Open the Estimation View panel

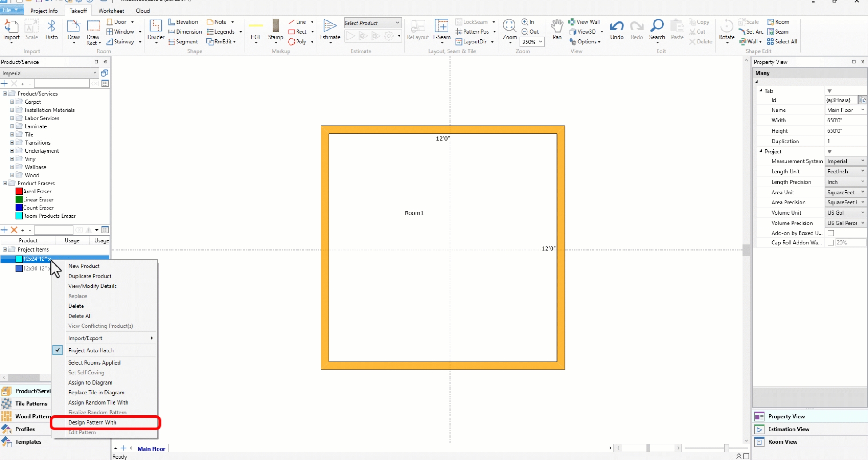tap(789, 429)
